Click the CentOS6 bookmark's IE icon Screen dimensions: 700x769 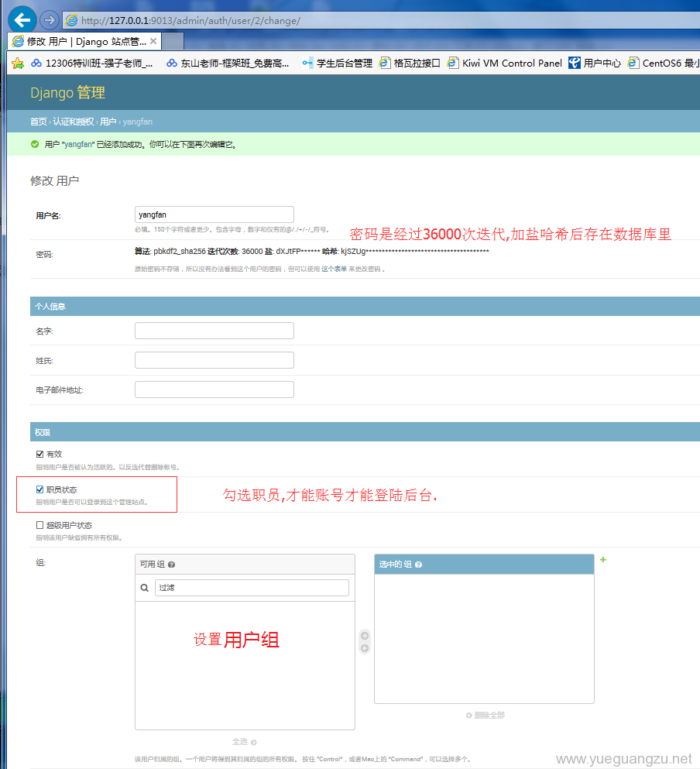pos(633,63)
